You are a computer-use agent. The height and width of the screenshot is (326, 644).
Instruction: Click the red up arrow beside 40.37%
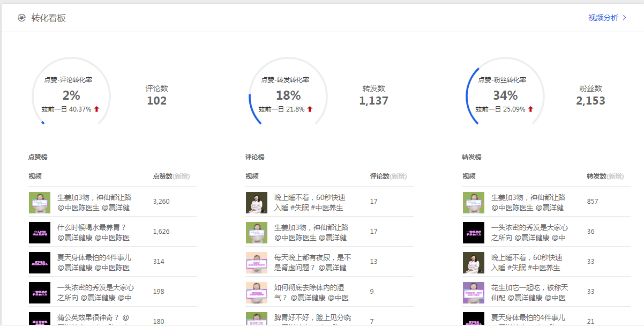coord(96,109)
